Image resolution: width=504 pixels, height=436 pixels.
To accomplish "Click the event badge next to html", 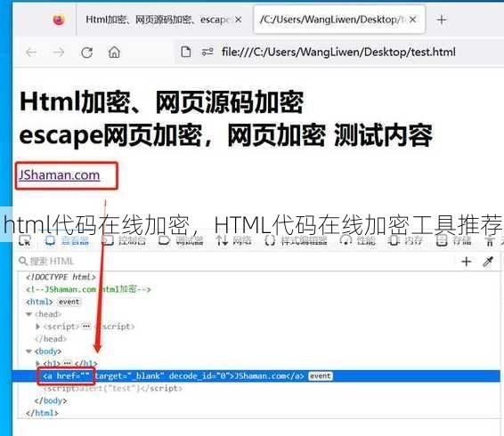I will 69,302.
